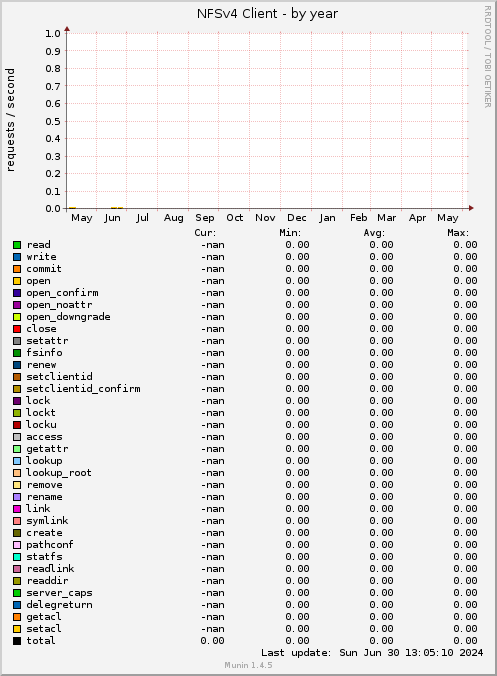This screenshot has height=676, width=497.
Task: Click the cyan statfs legend swatch
Action: point(17,557)
